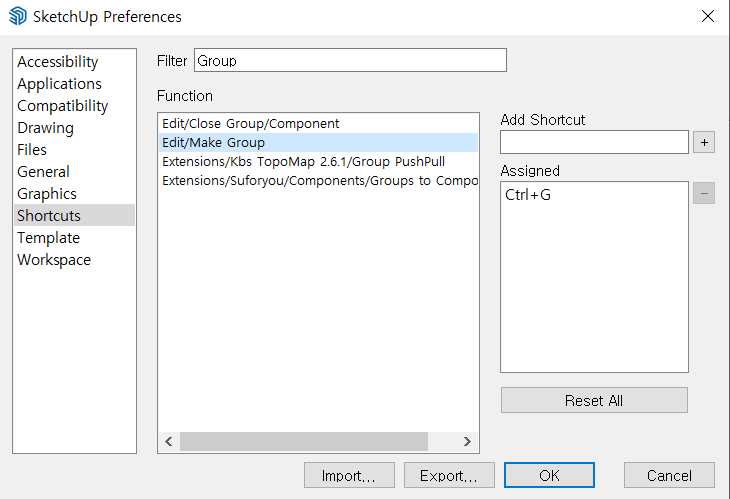Click into the Add Shortcut input field
Image resolution: width=730 pixels, height=499 pixels.
(x=594, y=142)
